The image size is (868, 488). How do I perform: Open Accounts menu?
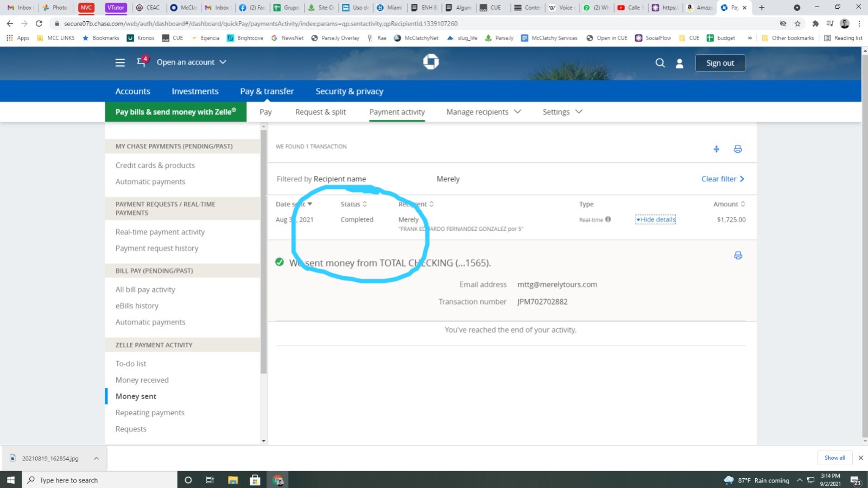coord(132,91)
